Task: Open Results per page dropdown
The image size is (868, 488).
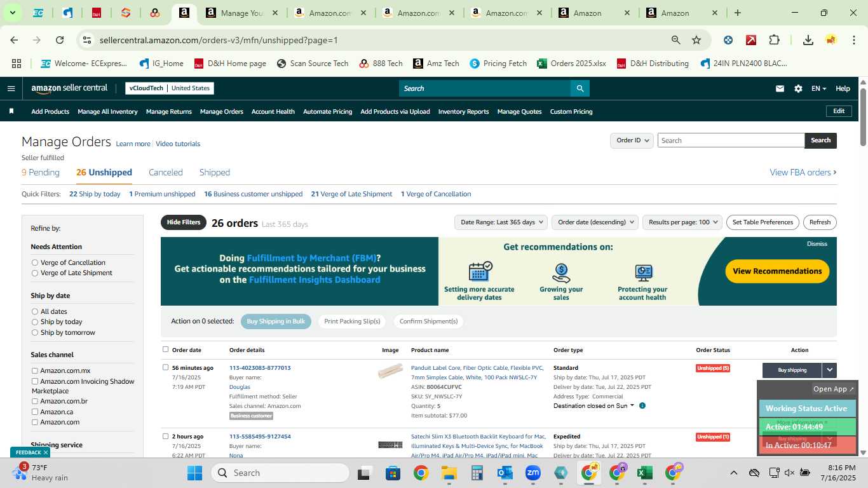Action: 682,222
